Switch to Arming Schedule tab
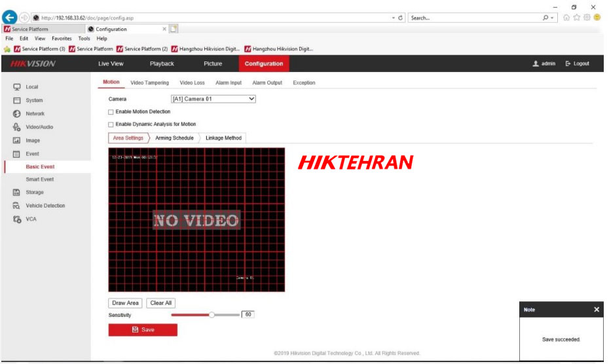This screenshot has width=609, height=364. coord(174,138)
